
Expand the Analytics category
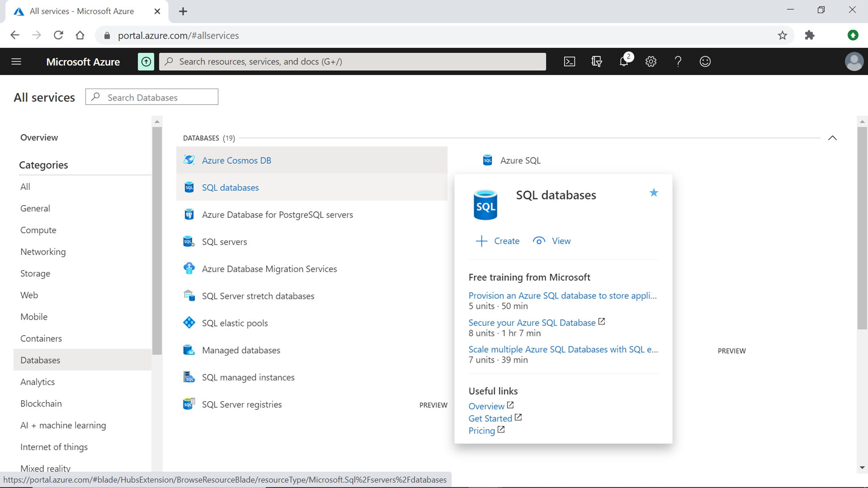[x=37, y=381]
